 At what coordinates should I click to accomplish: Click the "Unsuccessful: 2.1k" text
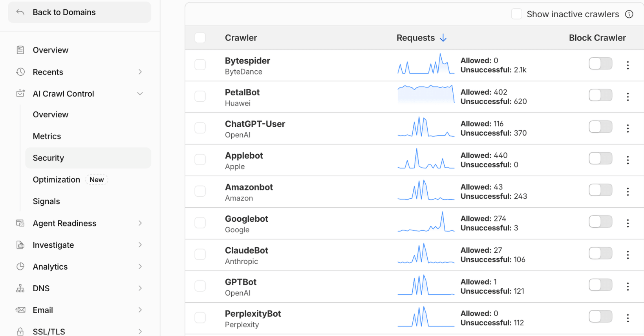click(x=493, y=70)
